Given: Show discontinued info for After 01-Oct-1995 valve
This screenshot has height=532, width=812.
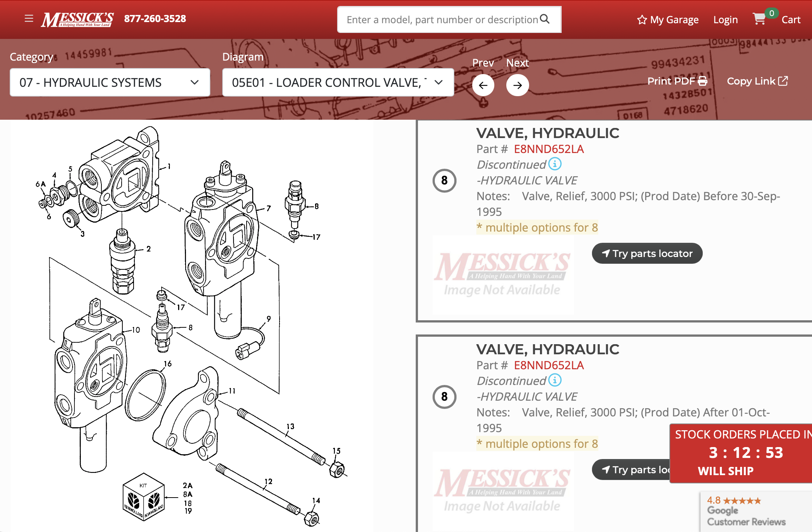Looking at the screenshot, I should pyautogui.click(x=555, y=380).
